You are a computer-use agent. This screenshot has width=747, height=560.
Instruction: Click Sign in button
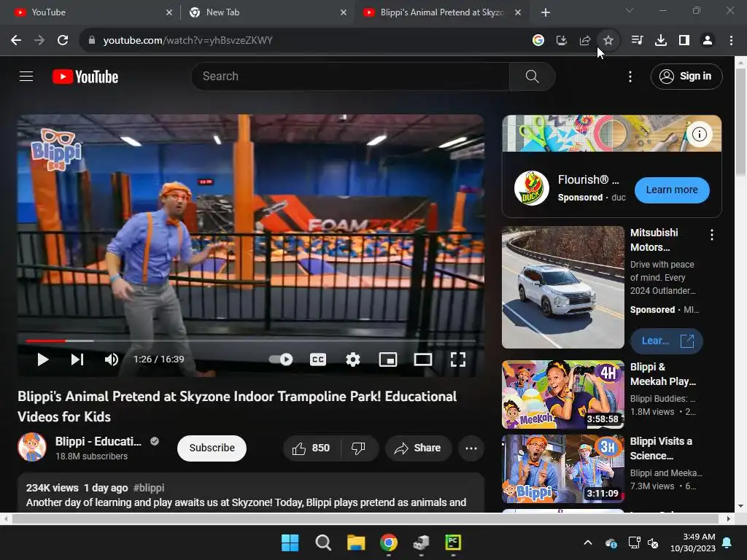(x=686, y=76)
